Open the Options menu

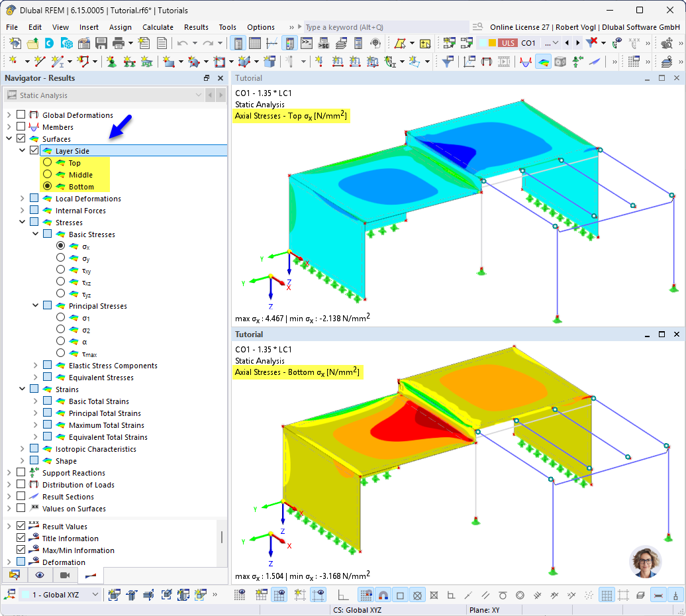[x=261, y=27]
